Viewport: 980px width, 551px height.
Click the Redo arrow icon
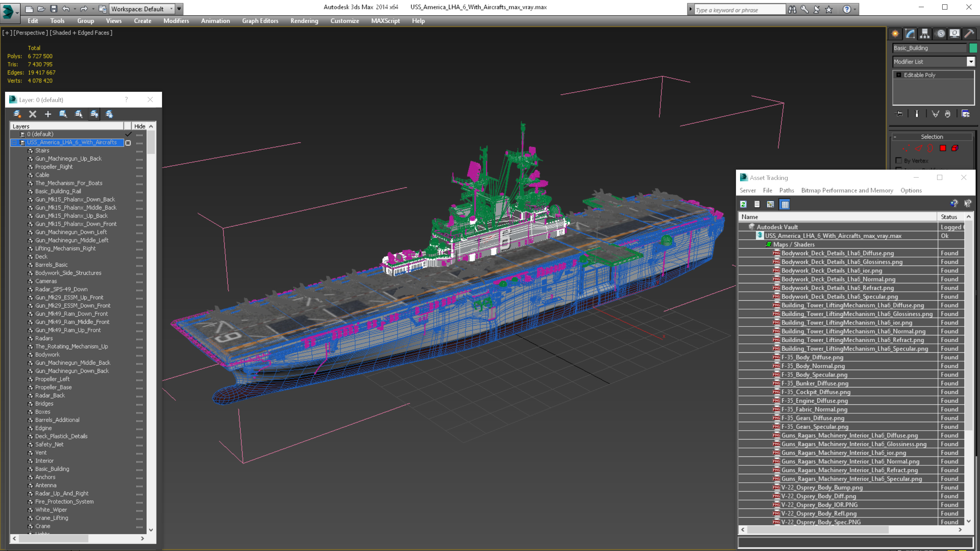click(84, 9)
